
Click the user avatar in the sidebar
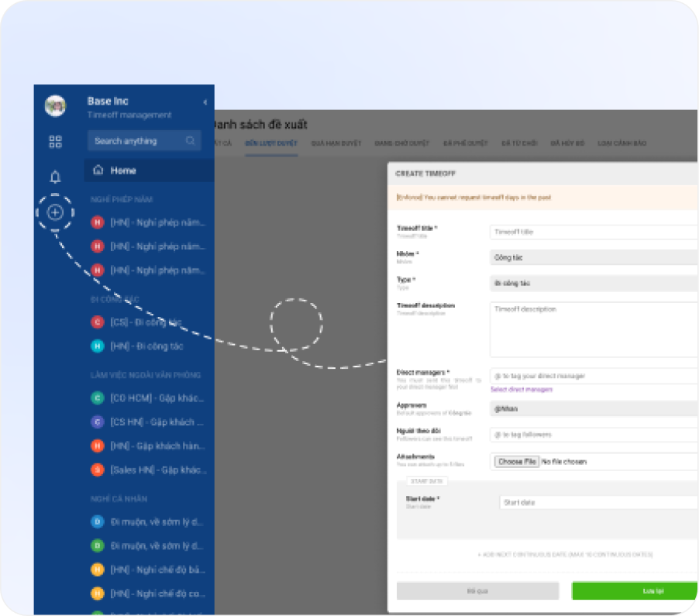pos(55,105)
